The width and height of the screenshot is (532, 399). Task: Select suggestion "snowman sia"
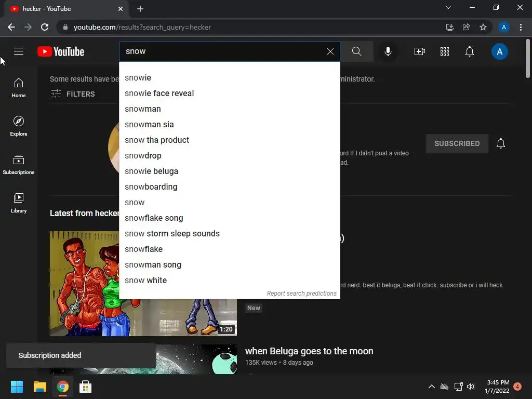229,125
